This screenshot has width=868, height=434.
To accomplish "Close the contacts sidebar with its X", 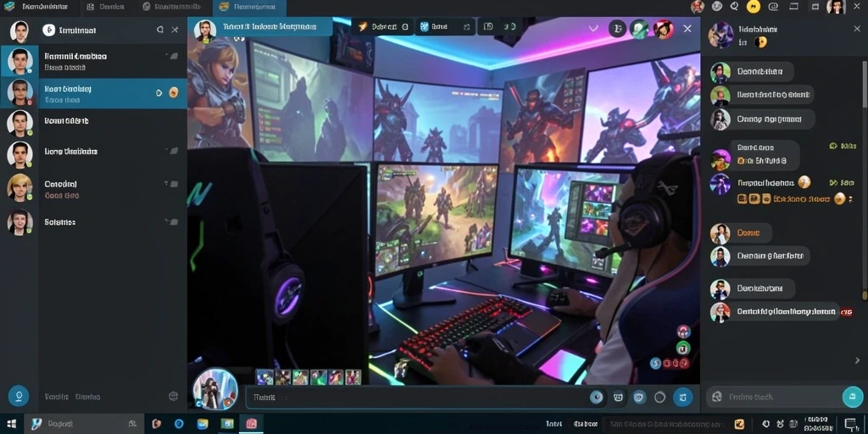I will 175,30.
